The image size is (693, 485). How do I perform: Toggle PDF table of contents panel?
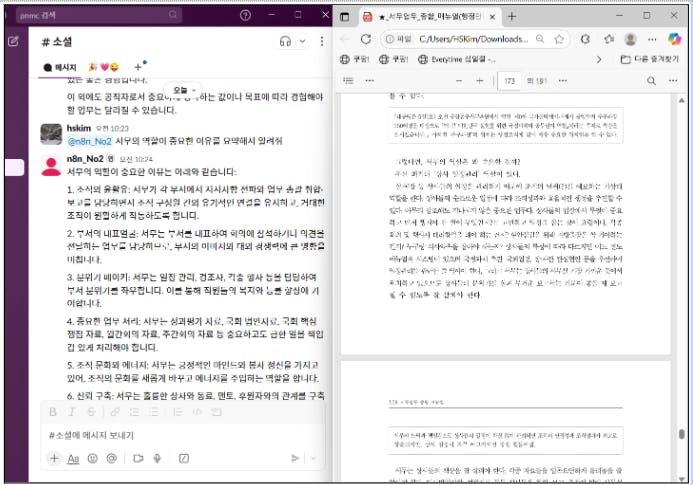point(348,80)
